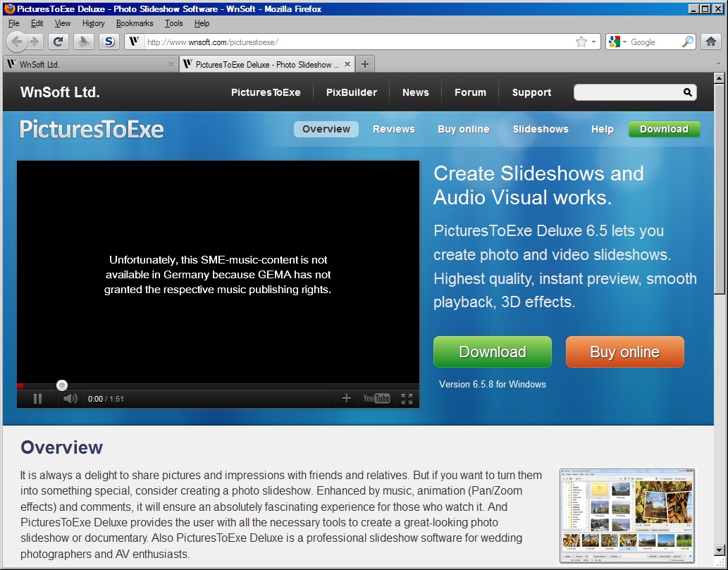
Task: Bookmark this page with the star icon
Action: 581,42
